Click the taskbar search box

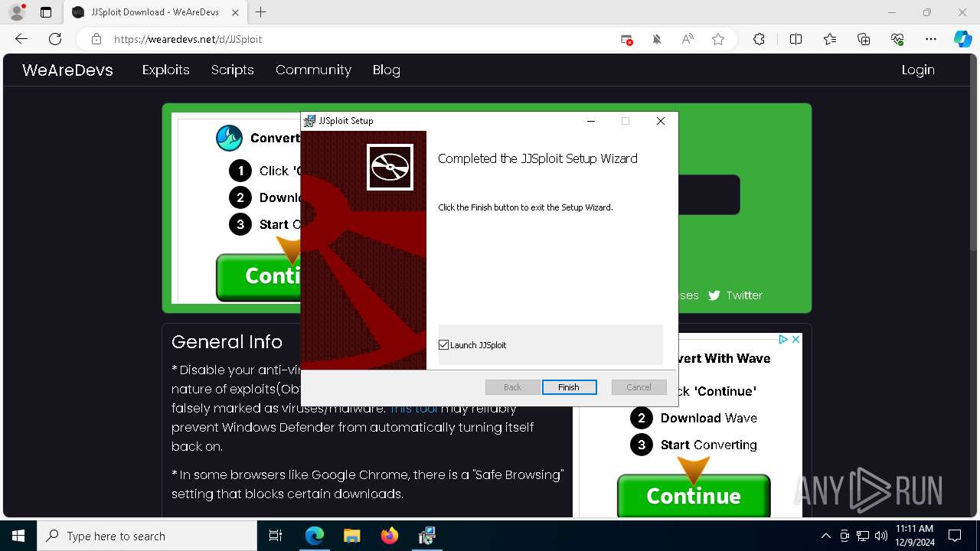tap(147, 536)
